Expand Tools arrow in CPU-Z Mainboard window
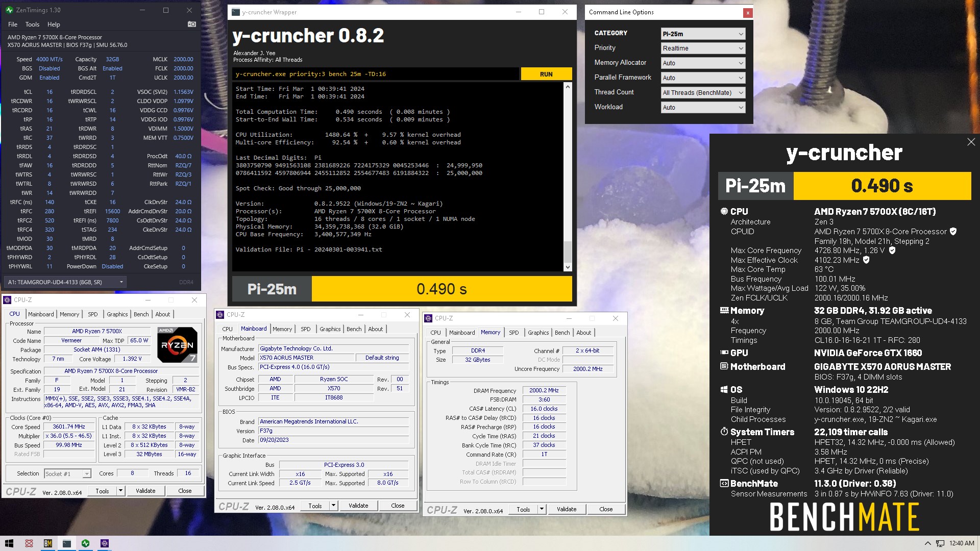Image resolution: width=980 pixels, height=551 pixels. click(334, 506)
